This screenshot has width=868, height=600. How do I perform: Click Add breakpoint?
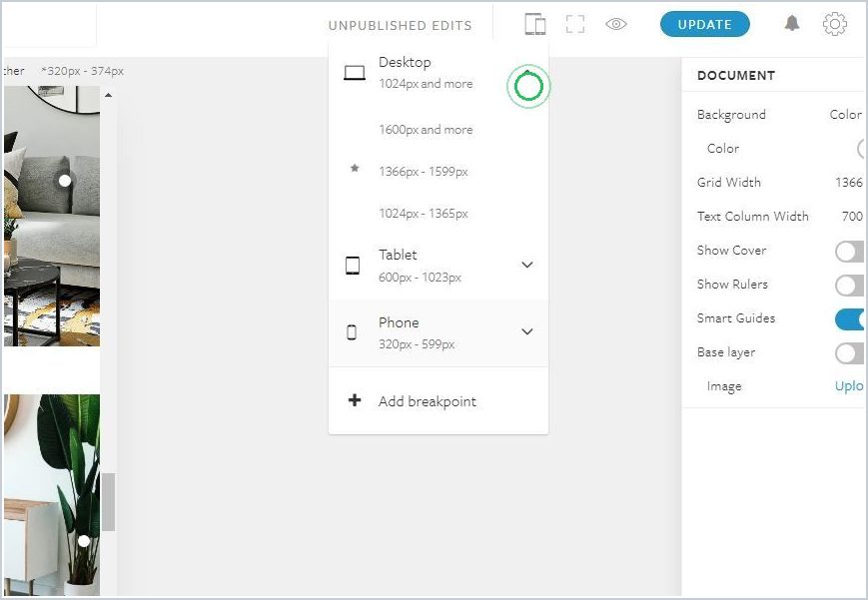pyautogui.click(x=438, y=400)
